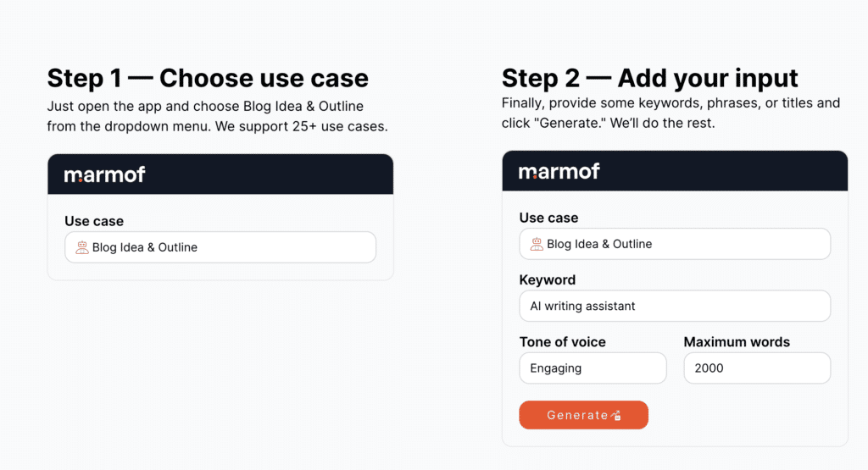Screen dimensions: 868x470
Task: Click the Step 2 description about providing keywords
Action: (x=670, y=113)
